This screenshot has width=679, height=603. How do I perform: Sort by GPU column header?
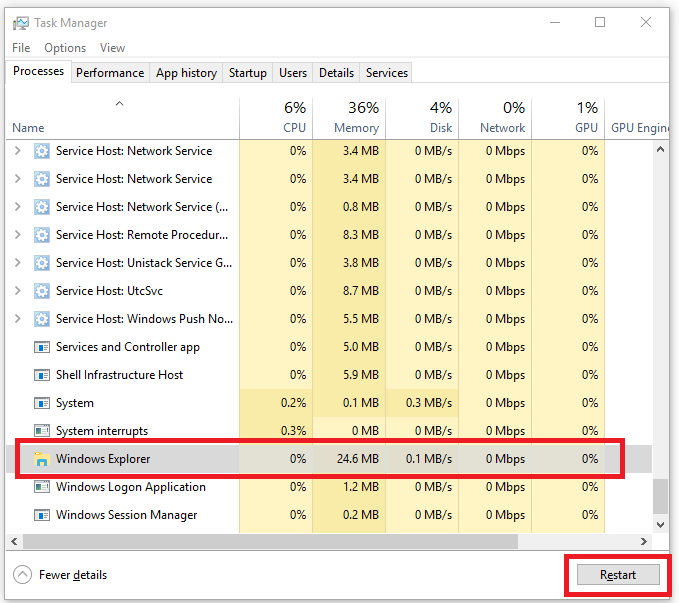coord(569,118)
